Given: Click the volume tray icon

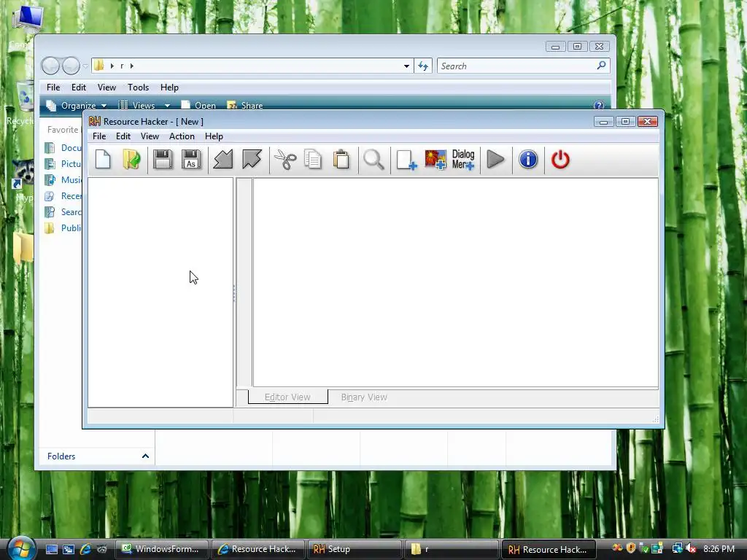Looking at the screenshot, I should 691,548.
